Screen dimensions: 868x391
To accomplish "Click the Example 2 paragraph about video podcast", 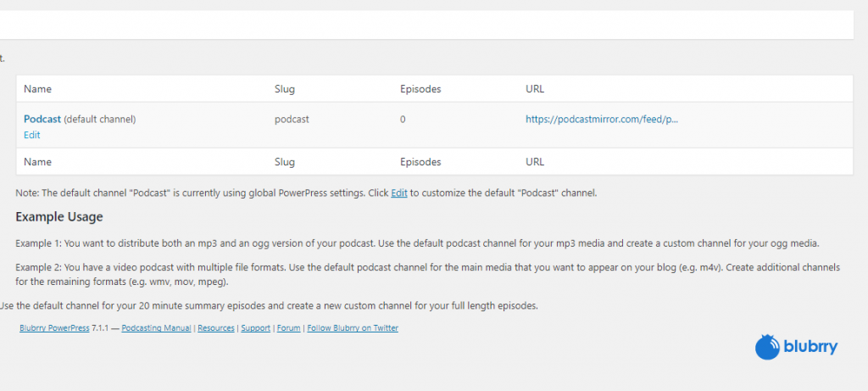I will tap(428, 274).
